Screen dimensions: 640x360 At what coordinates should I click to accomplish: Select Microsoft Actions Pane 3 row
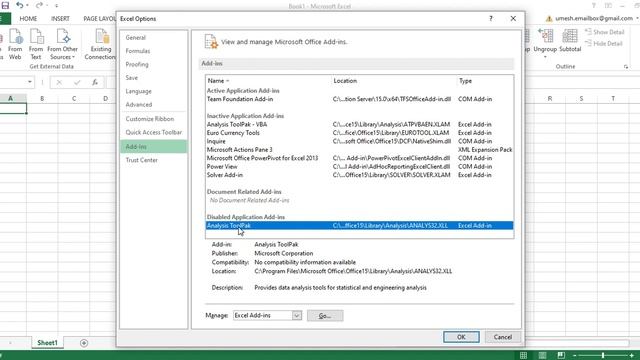[359, 150]
